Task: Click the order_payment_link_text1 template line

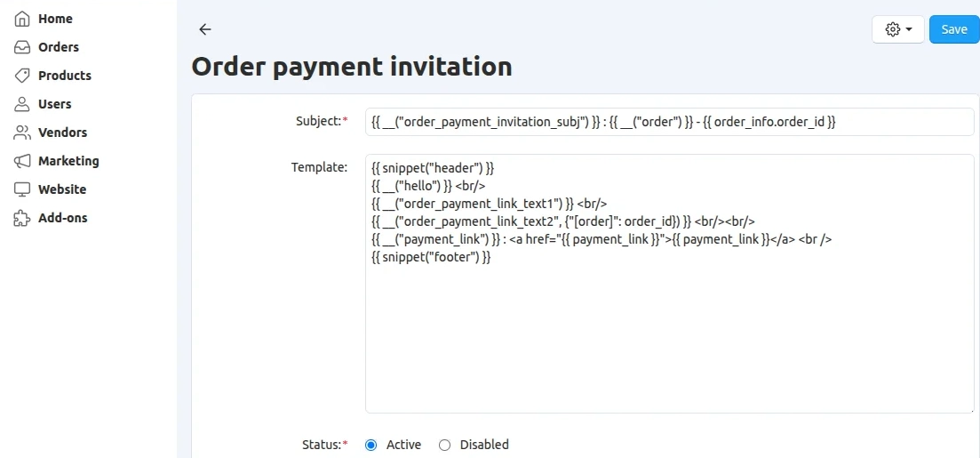Action: tap(490, 204)
